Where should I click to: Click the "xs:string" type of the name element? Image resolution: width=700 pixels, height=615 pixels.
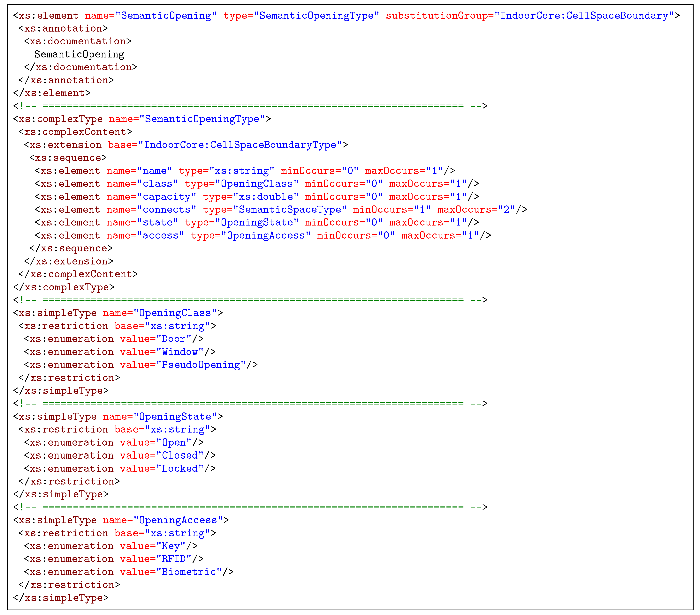tap(242, 171)
